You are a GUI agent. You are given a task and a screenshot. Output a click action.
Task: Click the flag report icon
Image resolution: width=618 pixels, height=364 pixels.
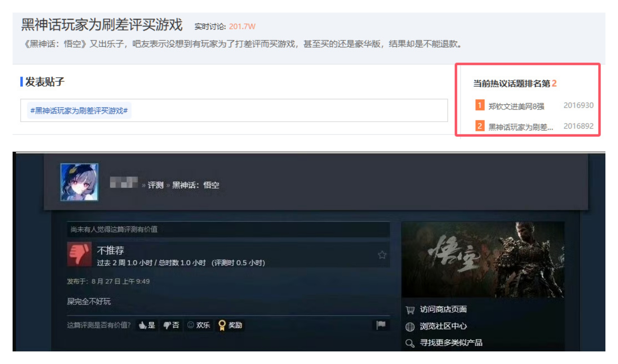coord(381,325)
